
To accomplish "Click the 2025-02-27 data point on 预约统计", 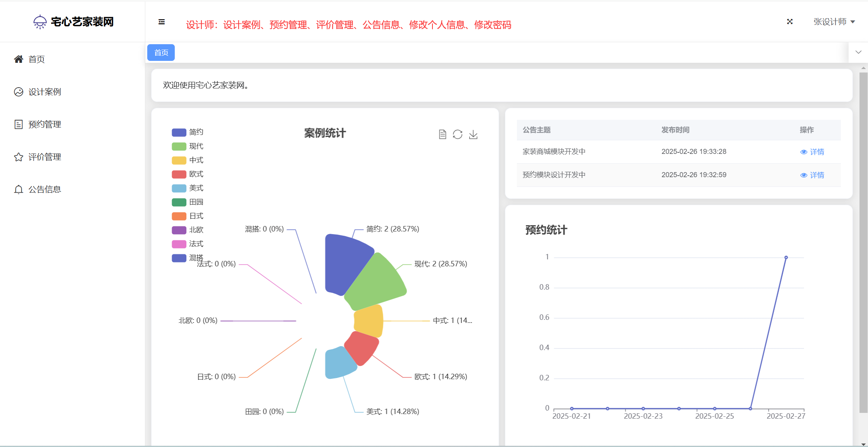I will click(x=786, y=257).
